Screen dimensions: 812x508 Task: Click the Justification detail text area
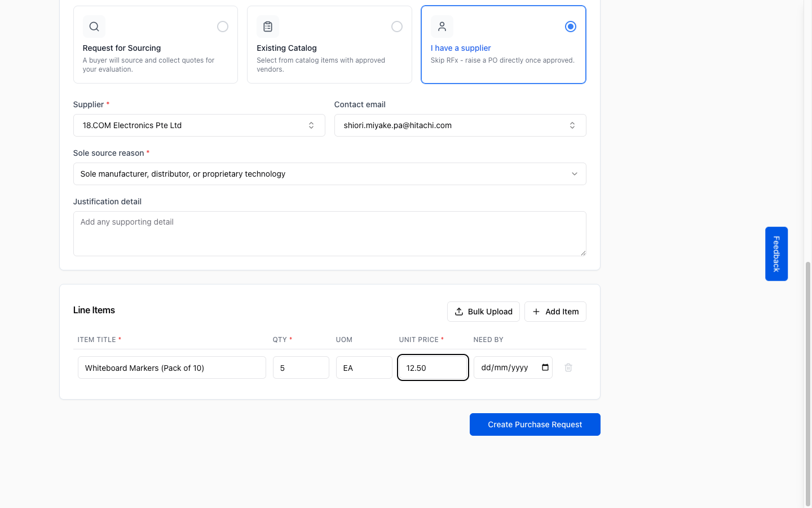point(330,234)
